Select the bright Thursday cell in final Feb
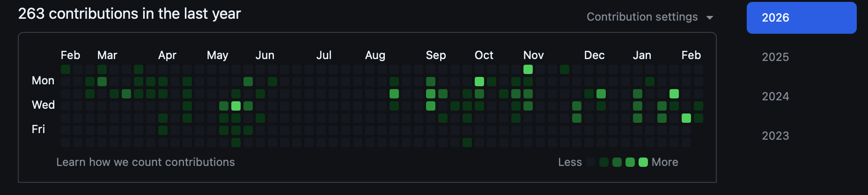 (686, 118)
